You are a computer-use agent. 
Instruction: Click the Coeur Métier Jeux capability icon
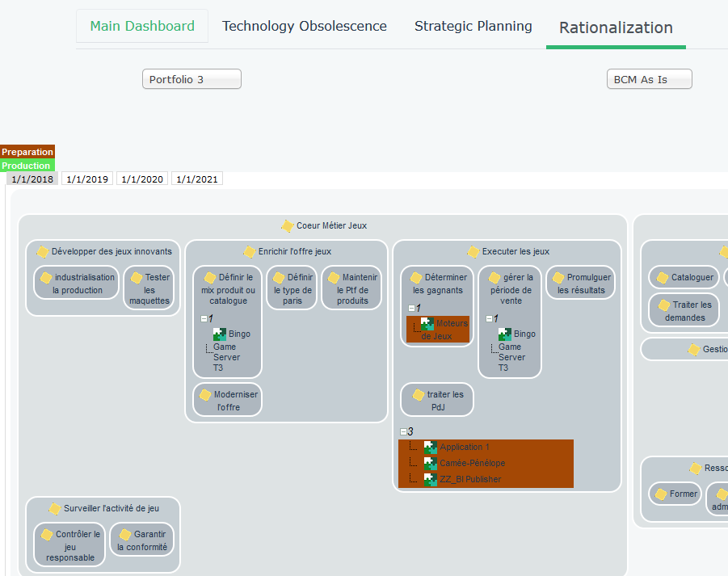tap(287, 226)
